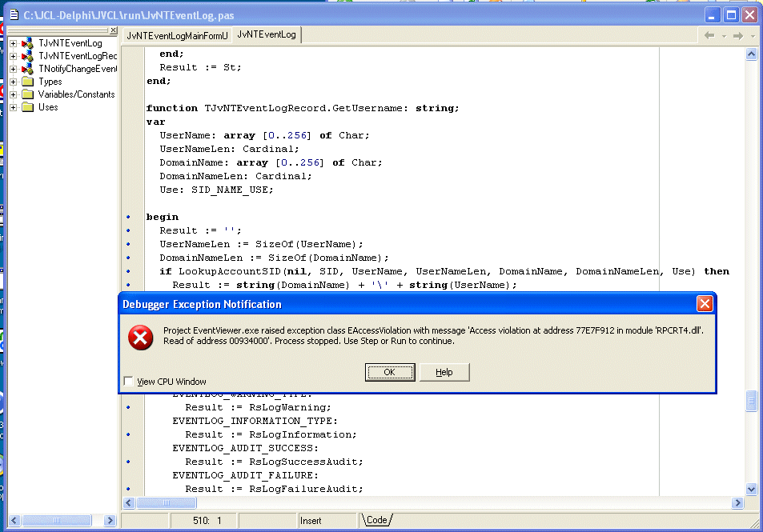
Task: Click the Help button in dialog
Action: point(444,372)
